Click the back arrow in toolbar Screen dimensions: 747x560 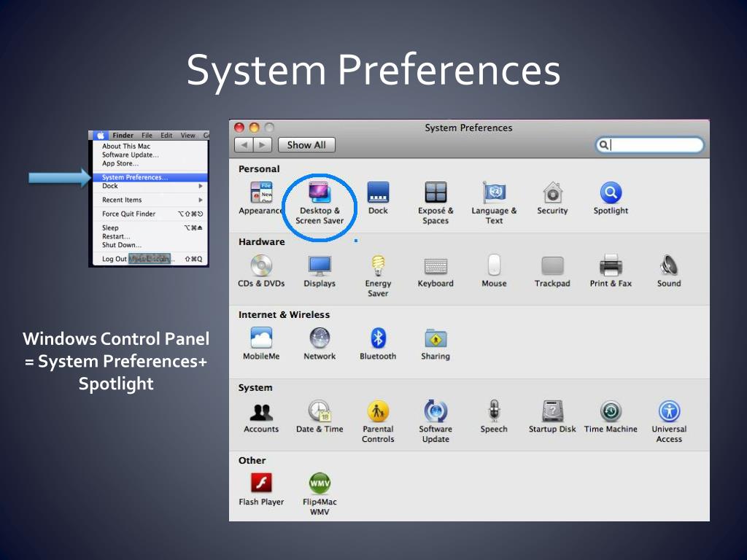(244, 145)
